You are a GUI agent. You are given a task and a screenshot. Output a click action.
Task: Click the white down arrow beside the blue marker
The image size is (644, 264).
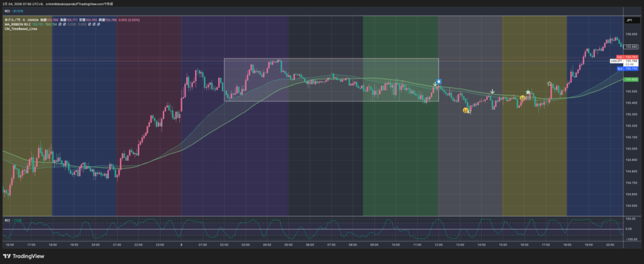click(435, 84)
